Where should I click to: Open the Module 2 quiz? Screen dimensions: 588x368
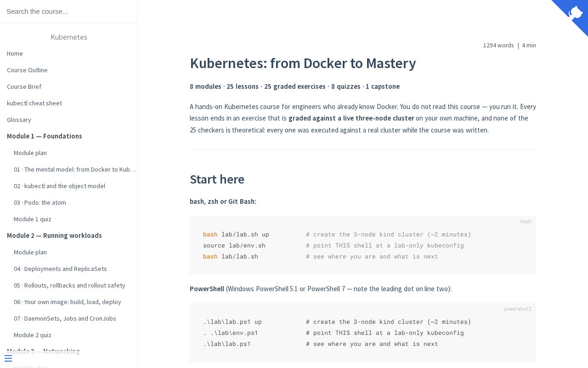(33, 335)
